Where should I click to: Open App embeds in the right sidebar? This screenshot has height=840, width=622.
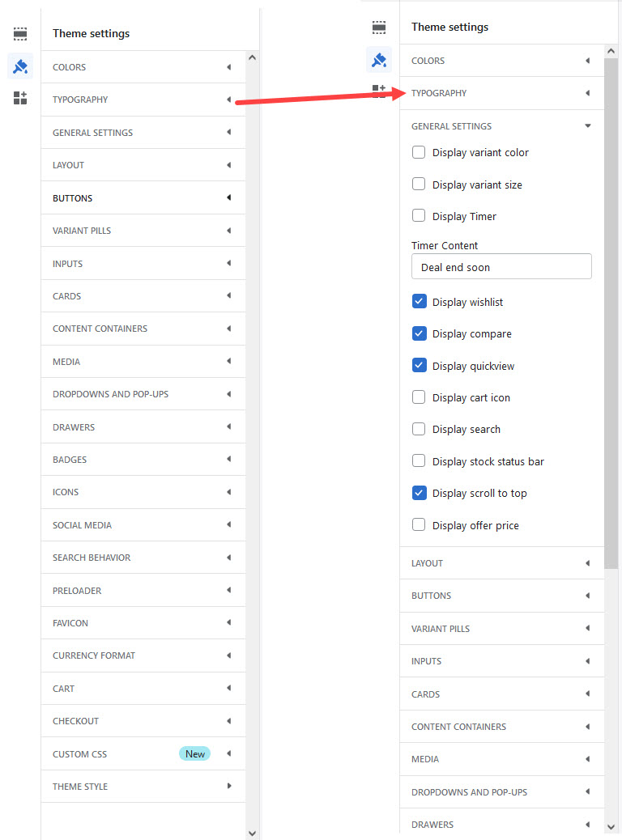(378, 91)
